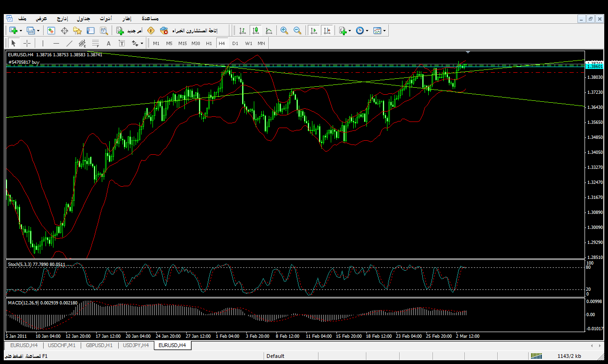The height and width of the screenshot is (364, 608).
Task: Open the indicators list icon
Action: point(343,30)
